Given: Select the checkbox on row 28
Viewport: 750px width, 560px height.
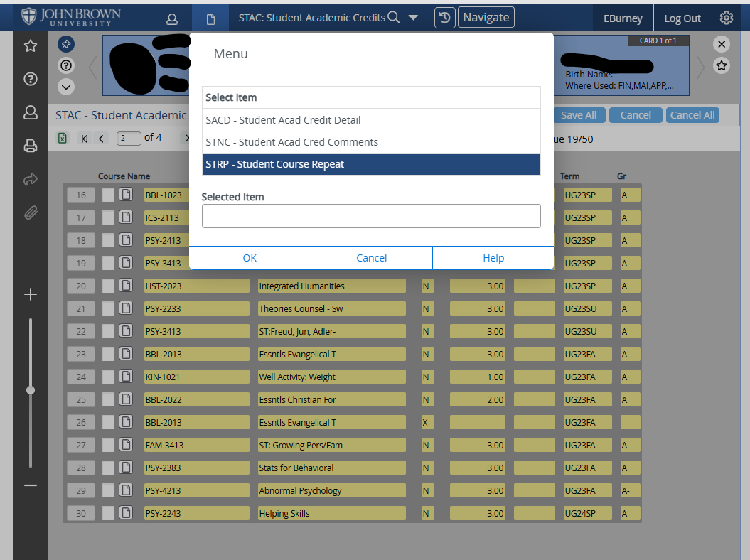Looking at the screenshot, I should (x=107, y=468).
